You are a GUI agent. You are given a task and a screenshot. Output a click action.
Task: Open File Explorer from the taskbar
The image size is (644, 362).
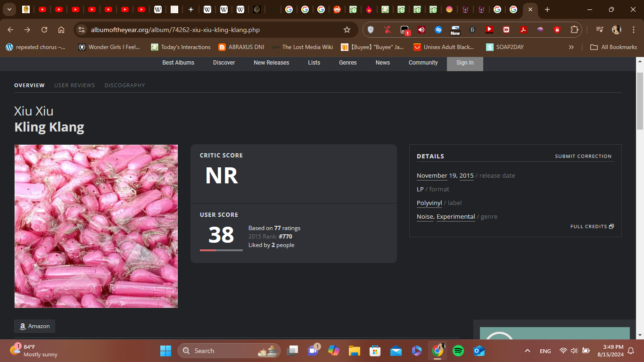pyautogui.click(x=355, y=351)
